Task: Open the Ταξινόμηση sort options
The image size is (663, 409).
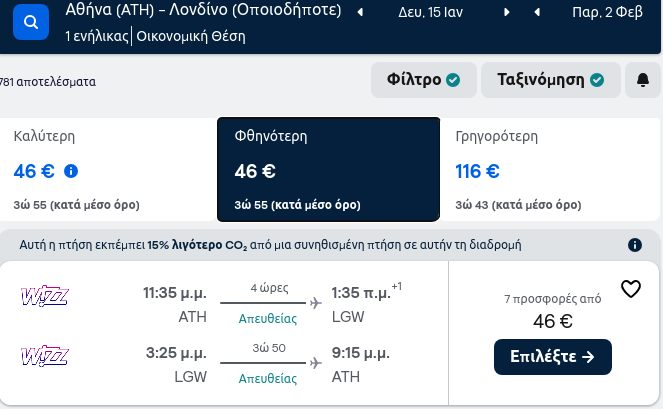Action: pos(551,80)
